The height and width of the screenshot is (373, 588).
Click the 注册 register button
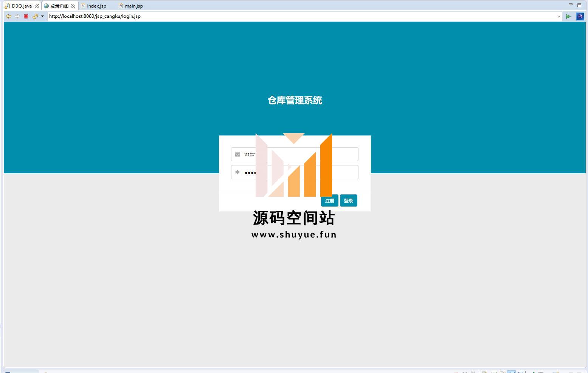tap(329, 200)
